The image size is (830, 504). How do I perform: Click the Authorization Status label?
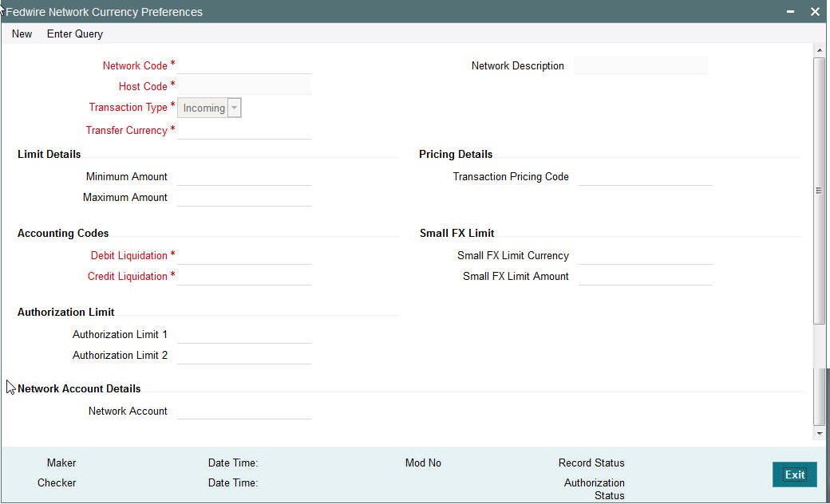[595, 489]
